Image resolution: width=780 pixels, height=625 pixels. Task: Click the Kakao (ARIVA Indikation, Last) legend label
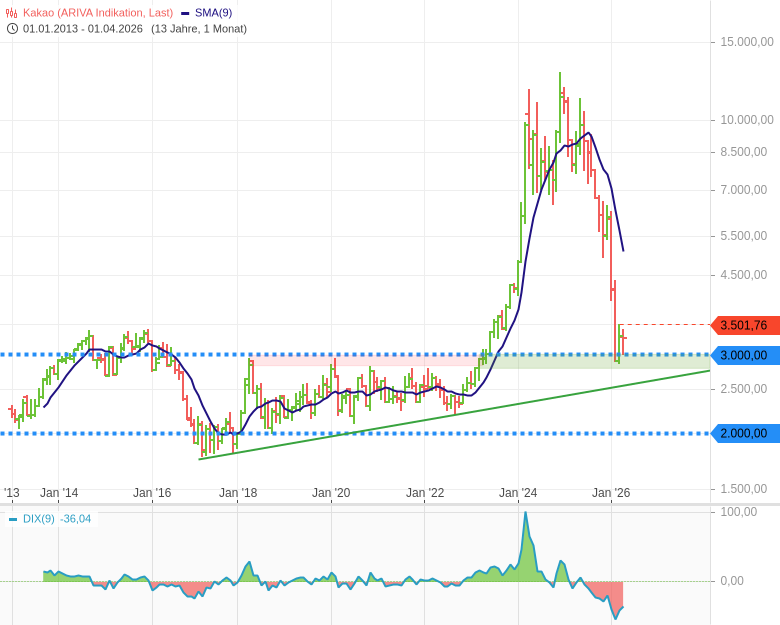97,13
